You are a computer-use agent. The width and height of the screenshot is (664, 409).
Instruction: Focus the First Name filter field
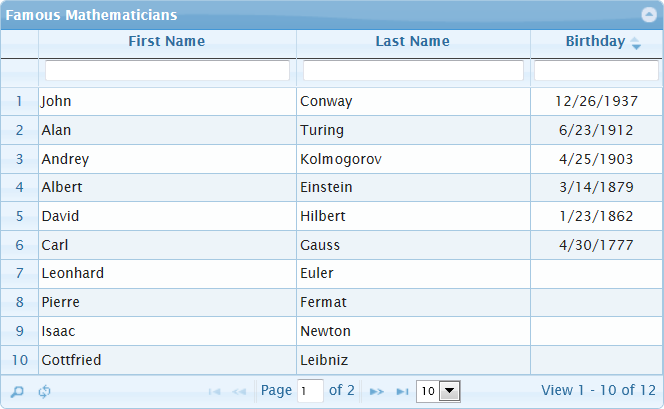pos(167,71)
